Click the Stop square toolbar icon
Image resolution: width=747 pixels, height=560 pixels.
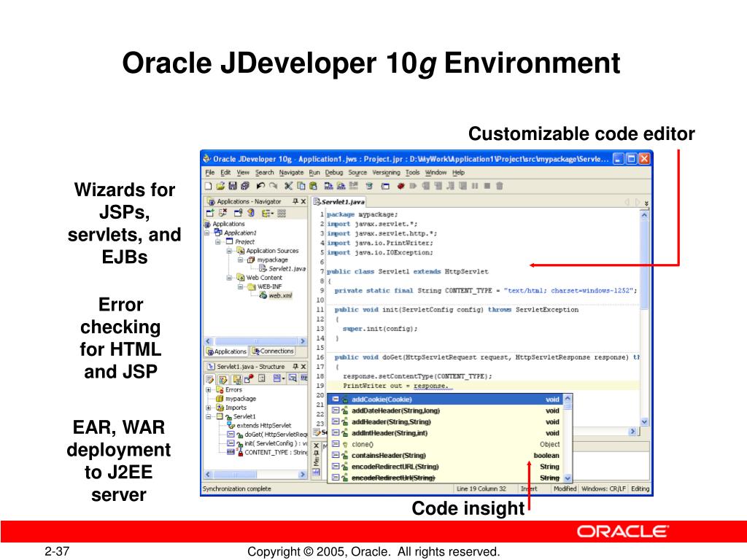point(487,186)
